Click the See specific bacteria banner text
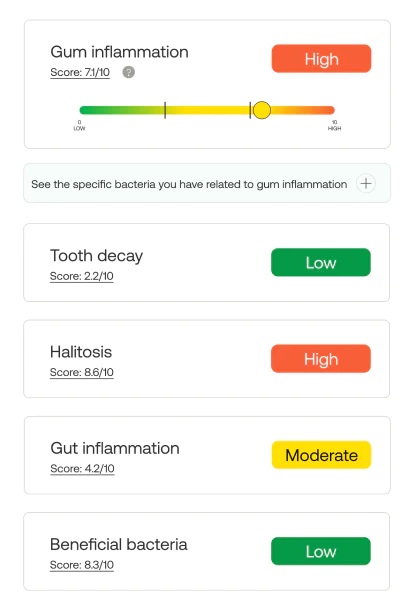 tap(189, 184)
